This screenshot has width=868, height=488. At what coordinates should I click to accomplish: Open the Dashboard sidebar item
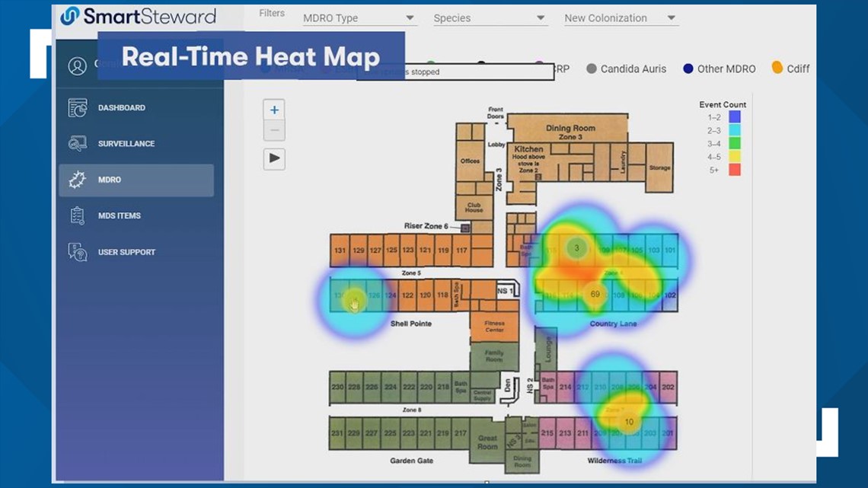(x=136, y=108)
